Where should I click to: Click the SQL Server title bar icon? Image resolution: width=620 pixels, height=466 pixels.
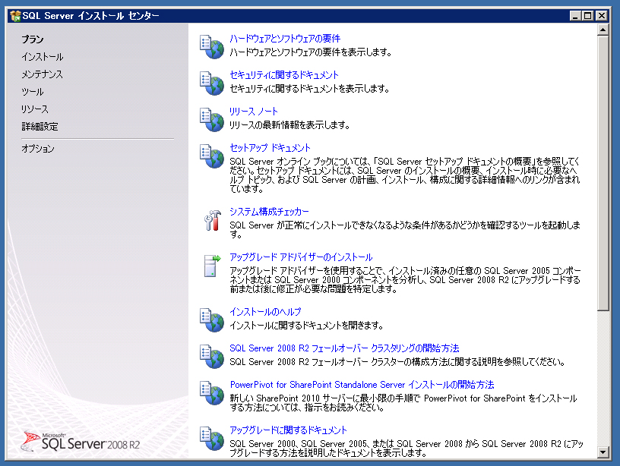click(15, 16)
